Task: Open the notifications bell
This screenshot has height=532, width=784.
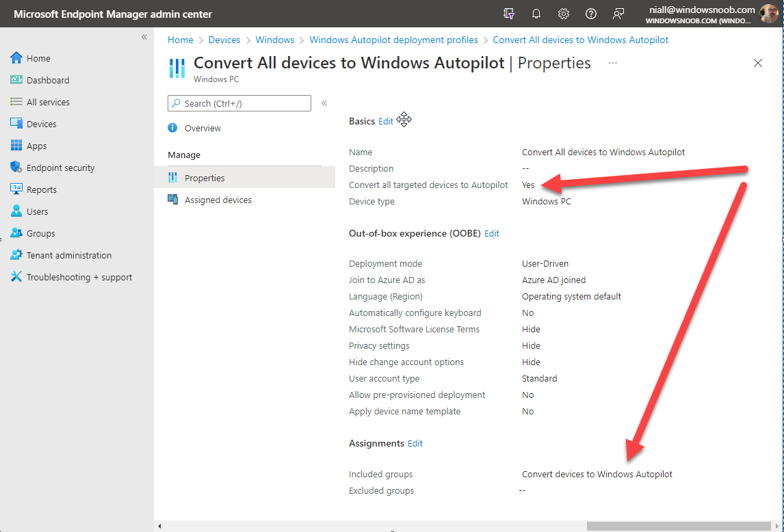Action: coord(536,14)
